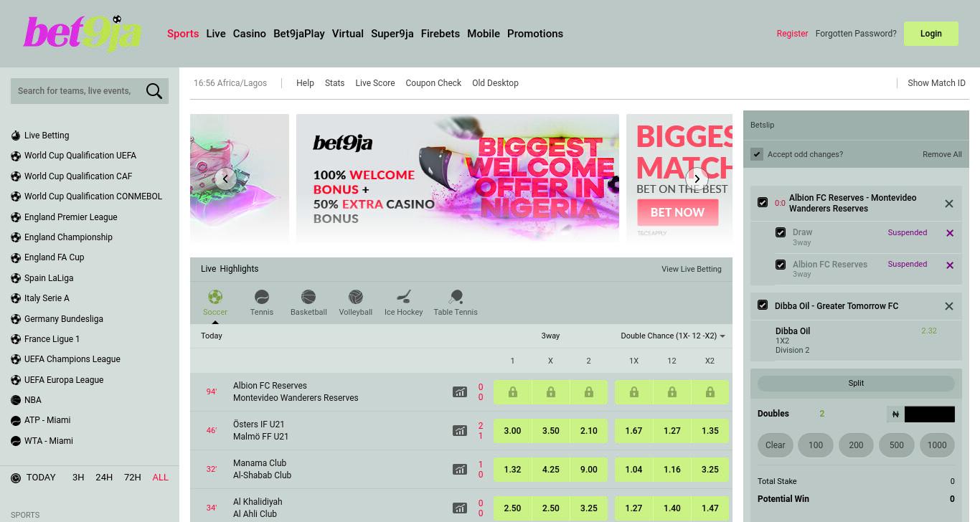Click the Split button
Screen dimensions: 980x522
(856, 384)
